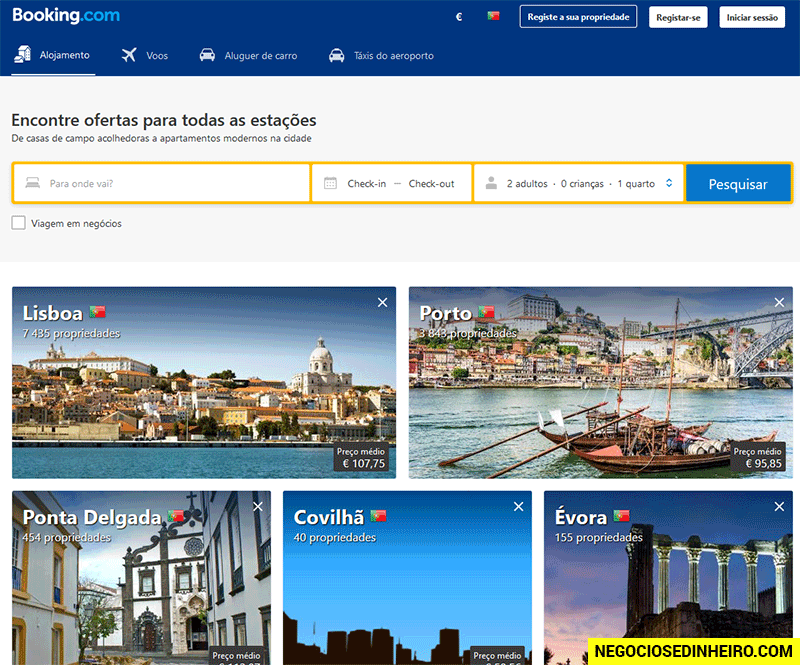Viewport: 800px width, 665px height.
Task: Click the calendar icon beside Check-in
Action: pos(330,183)
